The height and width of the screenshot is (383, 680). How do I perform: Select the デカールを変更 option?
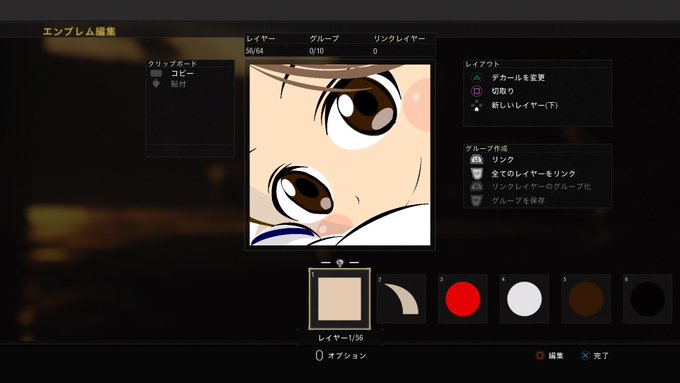click(x=518, y=78)
